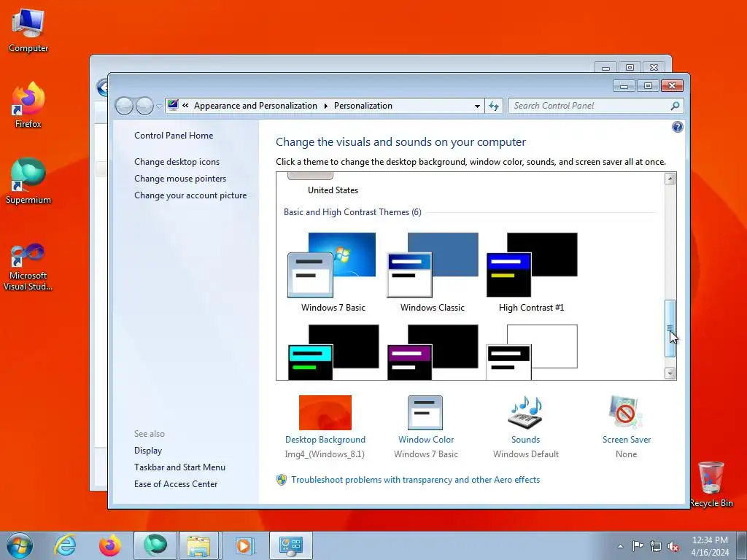Click the Personalization breadcrumb
747x560 pixels.
(x=363, y=106)
